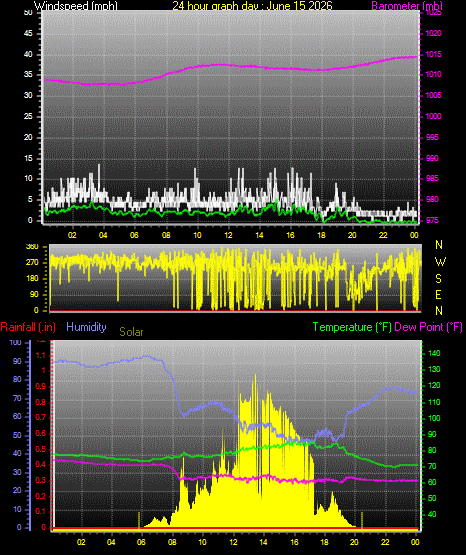Click the 0.9 rainfall axis value
Viewport: 466px width, 555px height.
(41, 386)
